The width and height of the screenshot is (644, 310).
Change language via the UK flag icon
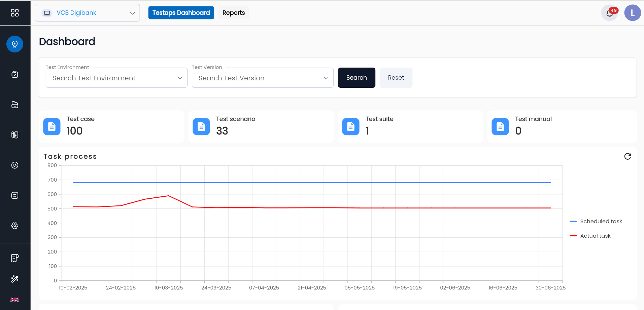coord(15,300)
